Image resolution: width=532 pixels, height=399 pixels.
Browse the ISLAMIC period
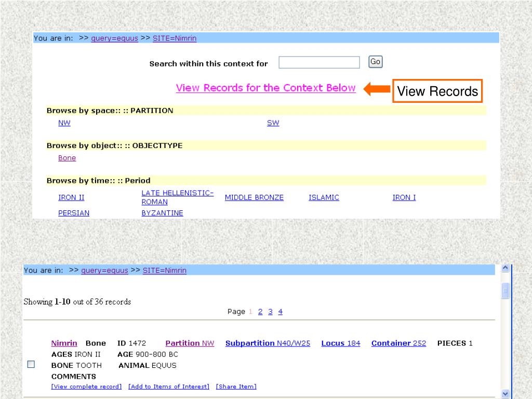(324, 197)
